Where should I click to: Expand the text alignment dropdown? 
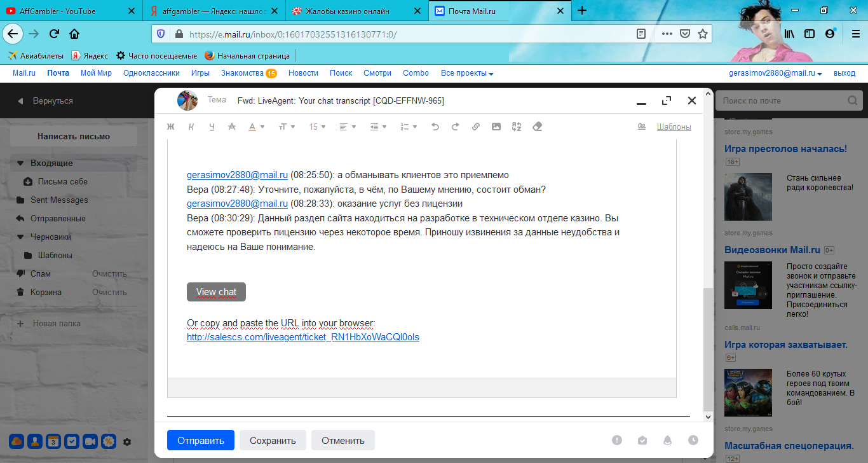(348, 127)
